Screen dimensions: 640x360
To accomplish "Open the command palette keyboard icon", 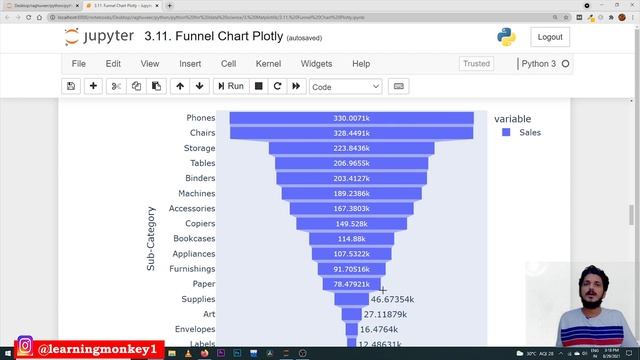I will 399,86.
